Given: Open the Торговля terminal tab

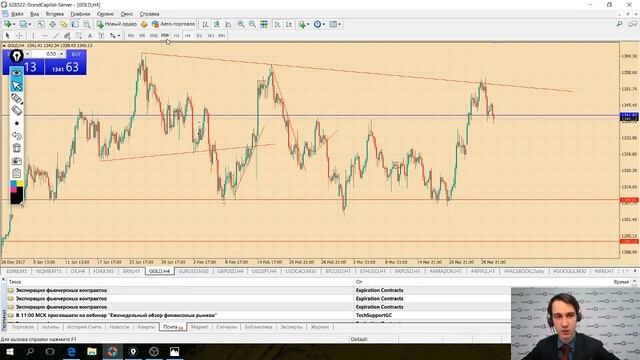Looking at the screenshot, I should (22, 327).
